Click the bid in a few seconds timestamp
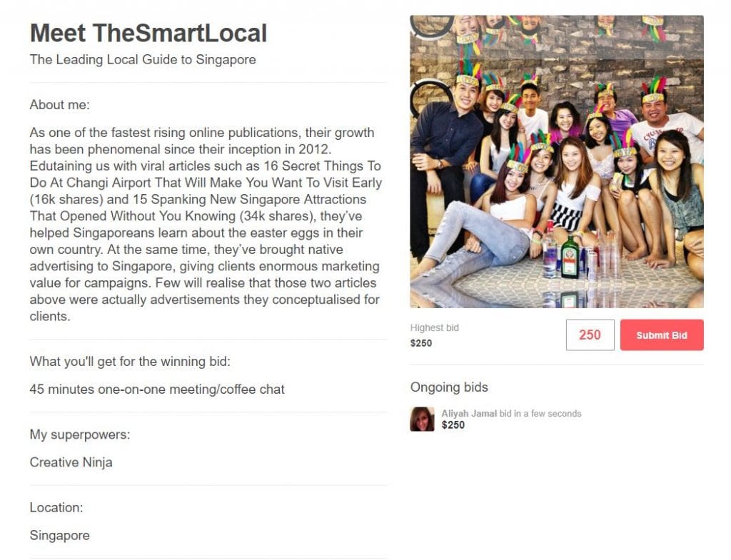 540,413
